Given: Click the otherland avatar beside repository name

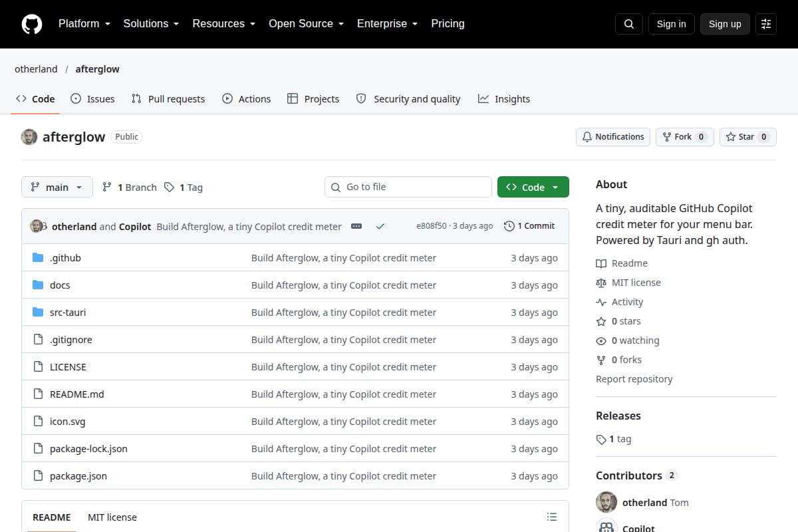Looking at the screenshot, I should click(29, 137).
